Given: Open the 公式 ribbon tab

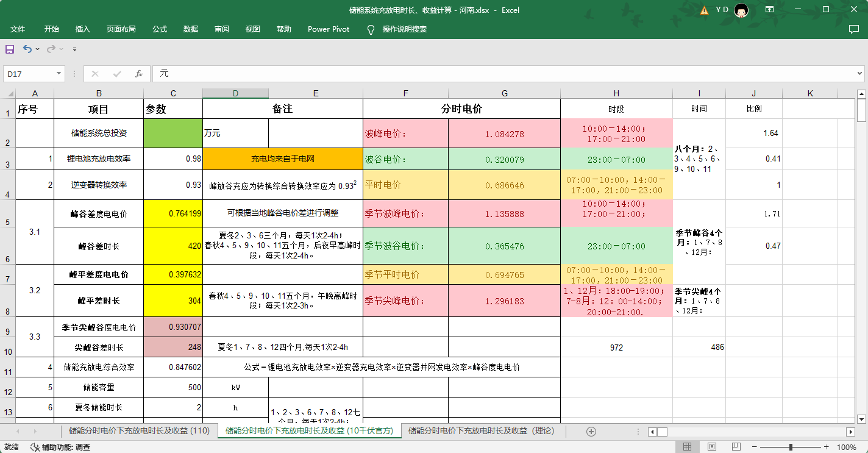Looking at the screenshot, I should [x=160, y=29].
